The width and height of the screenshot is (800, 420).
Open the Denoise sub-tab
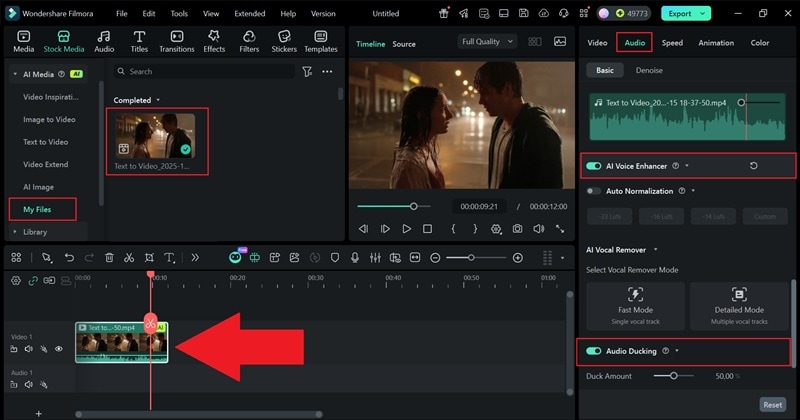click(649, 70)
